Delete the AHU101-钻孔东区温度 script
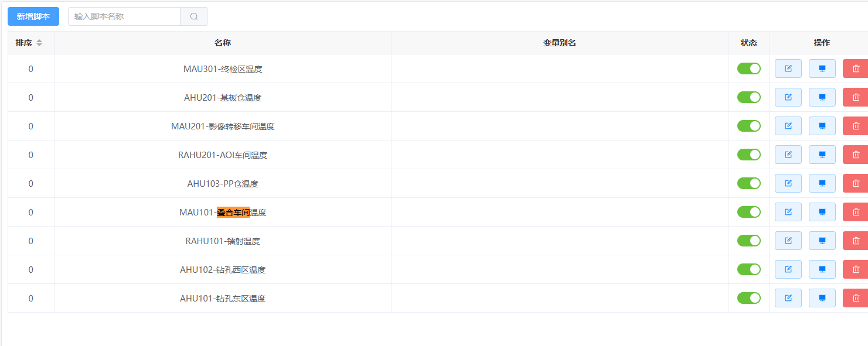This screenshot has height=346, width=868. click(856, 298)
